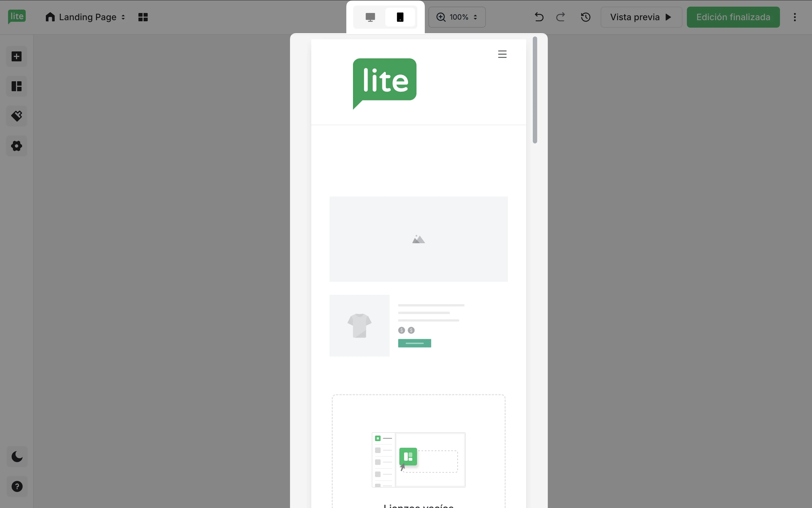Image resolution: width=812 pixels, height=508 pixels.
Task: Open the pages grid overview icon
Action: click(x=143, y=17)
